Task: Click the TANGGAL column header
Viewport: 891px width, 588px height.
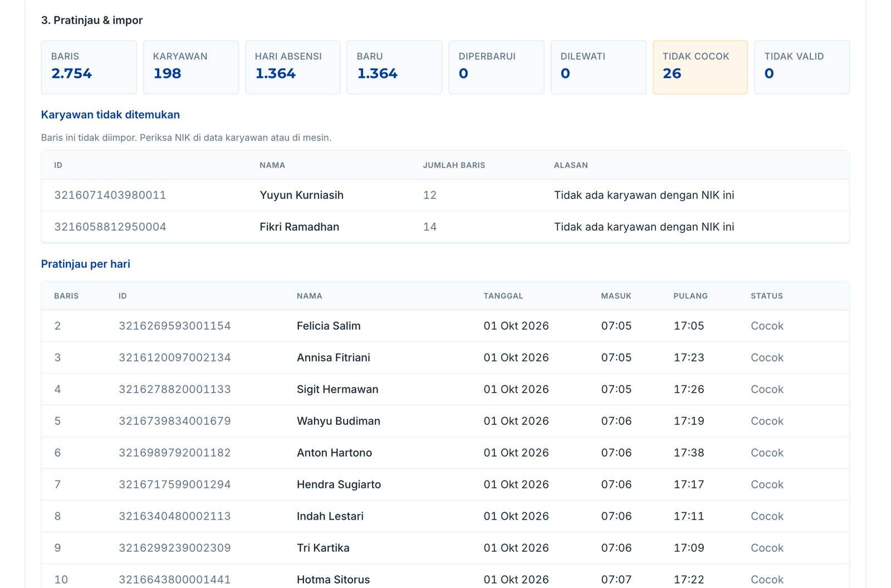Action: click(x=503, y=296)
